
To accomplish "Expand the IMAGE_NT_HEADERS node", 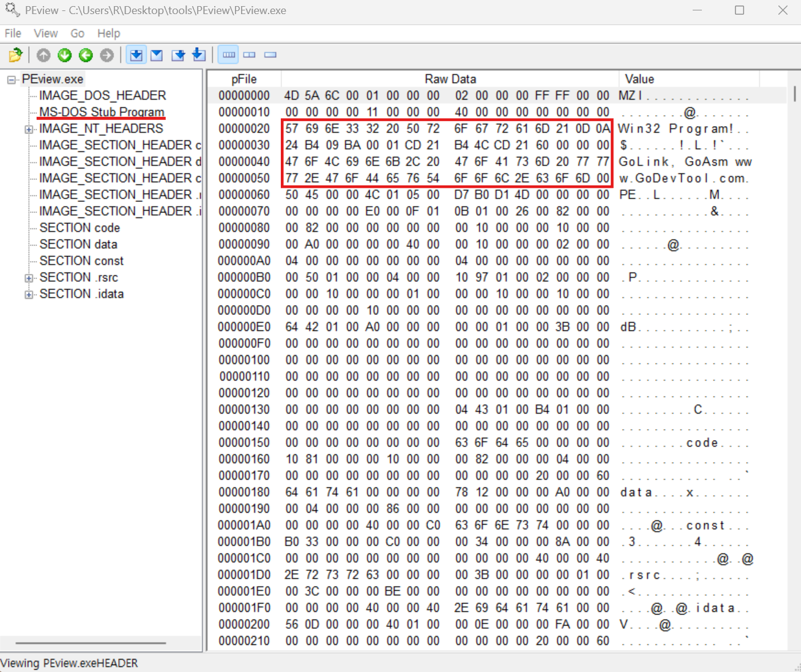I will 29,129.
